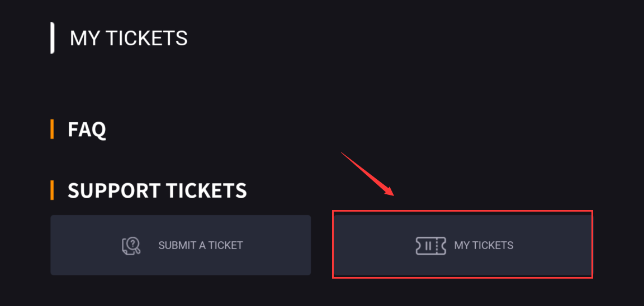Click the red arrow annotation
Screen dimensions: 644x306
pyautogui.click(x=368, y=174)
